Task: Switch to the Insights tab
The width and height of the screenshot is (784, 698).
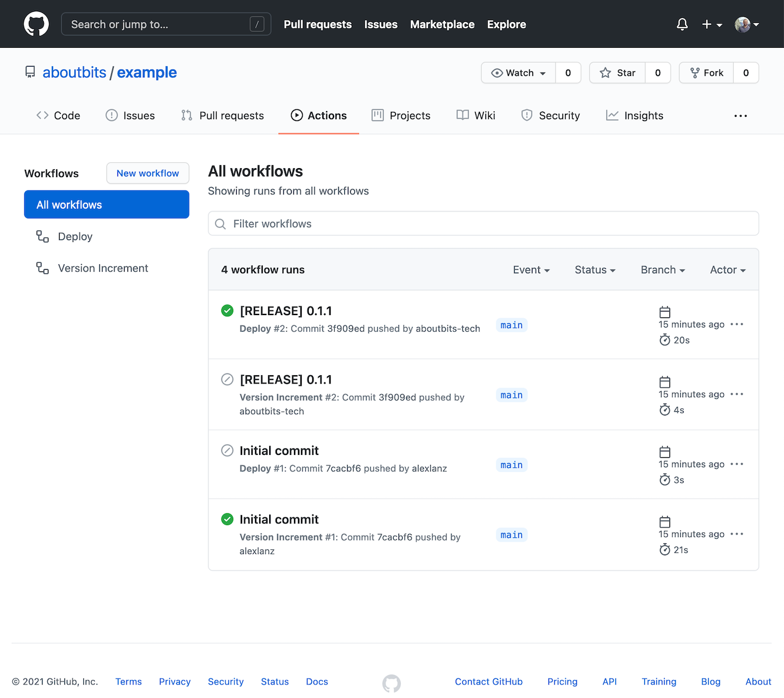Action: [x=635, y=115]
